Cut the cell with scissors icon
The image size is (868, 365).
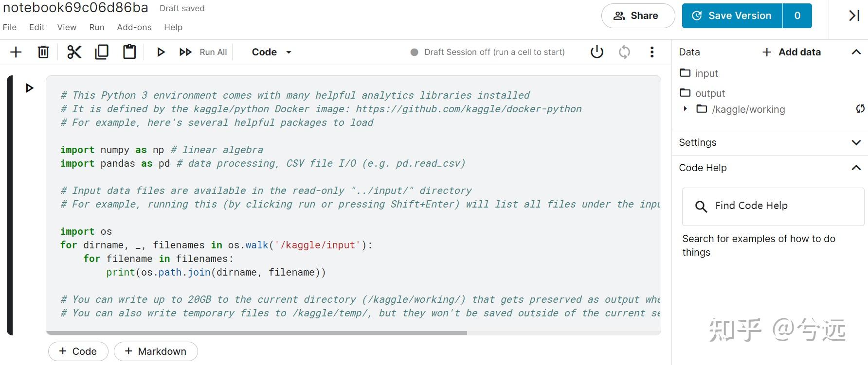click(x=74, y=52)
